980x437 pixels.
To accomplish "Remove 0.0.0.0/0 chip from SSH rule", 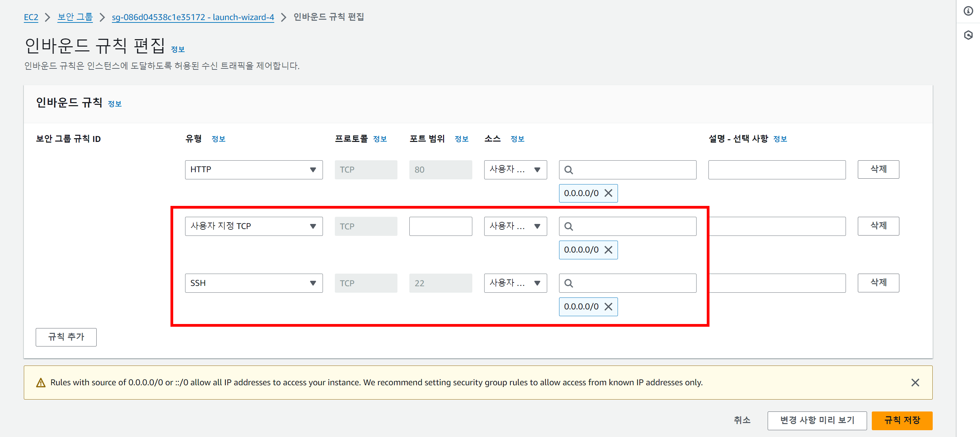I will pos(608,306).
